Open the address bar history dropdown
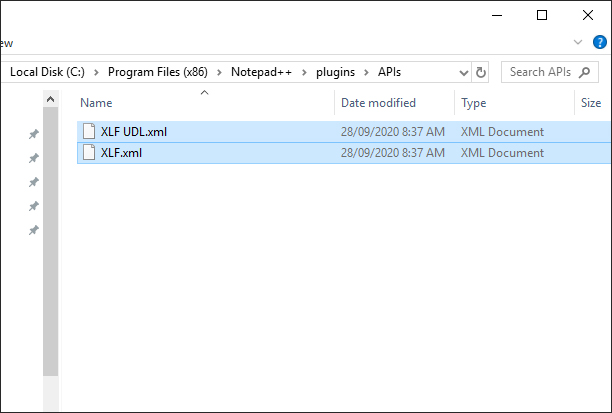The image size is (612, 413). tap(464, 73)
